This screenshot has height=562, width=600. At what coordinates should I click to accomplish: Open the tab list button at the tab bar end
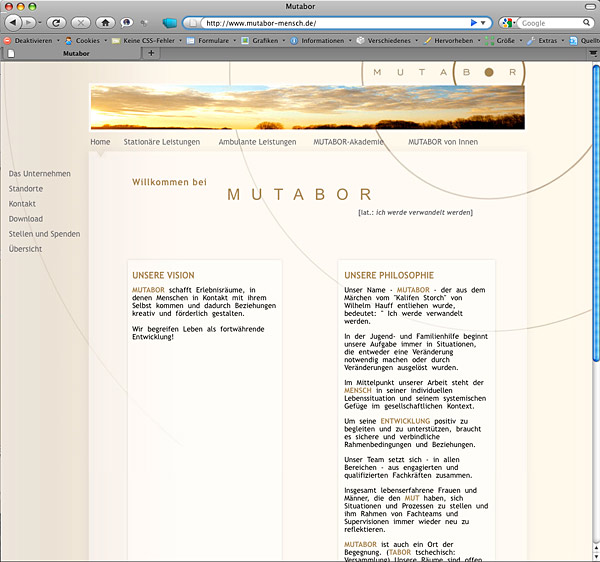tap(593, 53)
